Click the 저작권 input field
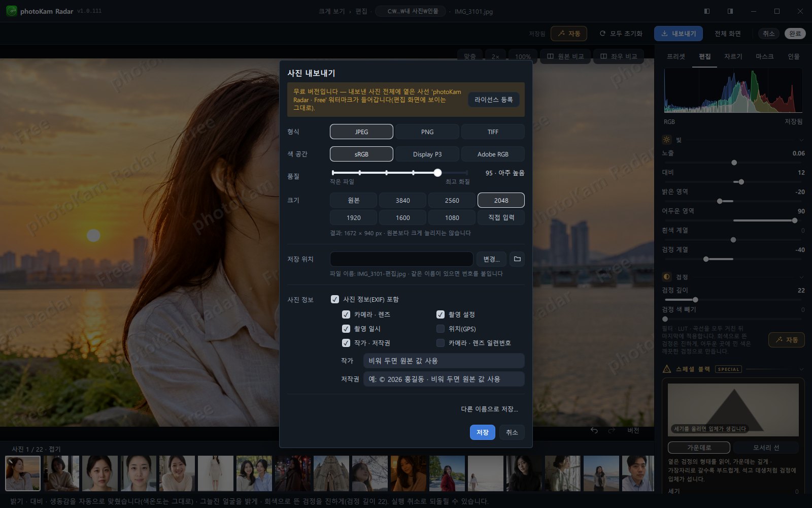This screenshot has height=508, width=812. pyautogui.click(x=444, y=379)
